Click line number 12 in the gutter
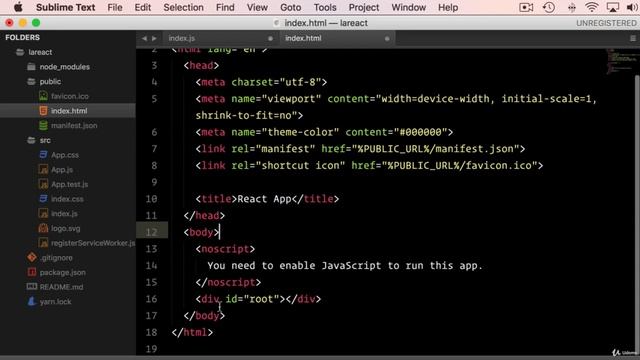This screenshot has height=360, width=640. point(151,232)
